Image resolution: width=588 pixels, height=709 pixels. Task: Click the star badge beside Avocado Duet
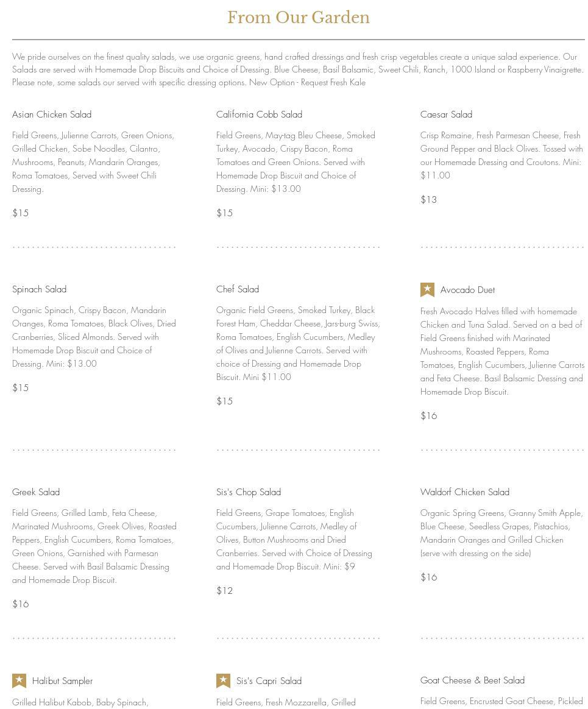click(x=427, y=290)
